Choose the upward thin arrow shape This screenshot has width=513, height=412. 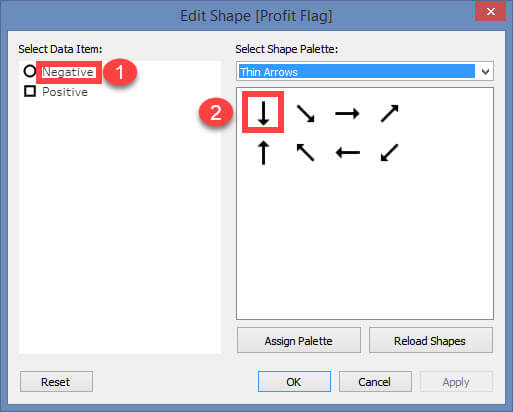[x=263, y=153]
